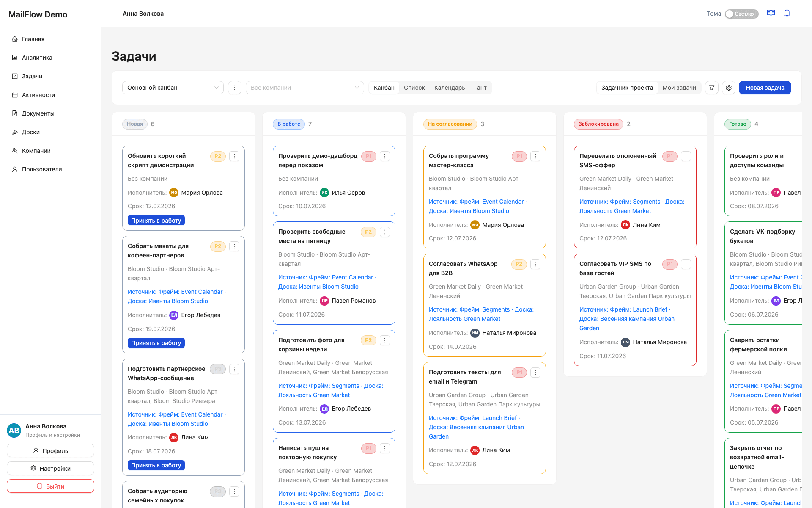Viewport: 812px width, 508px height.
Task: Click the АВ user avatar in sidebar
Action: click(x=14, y=431)
